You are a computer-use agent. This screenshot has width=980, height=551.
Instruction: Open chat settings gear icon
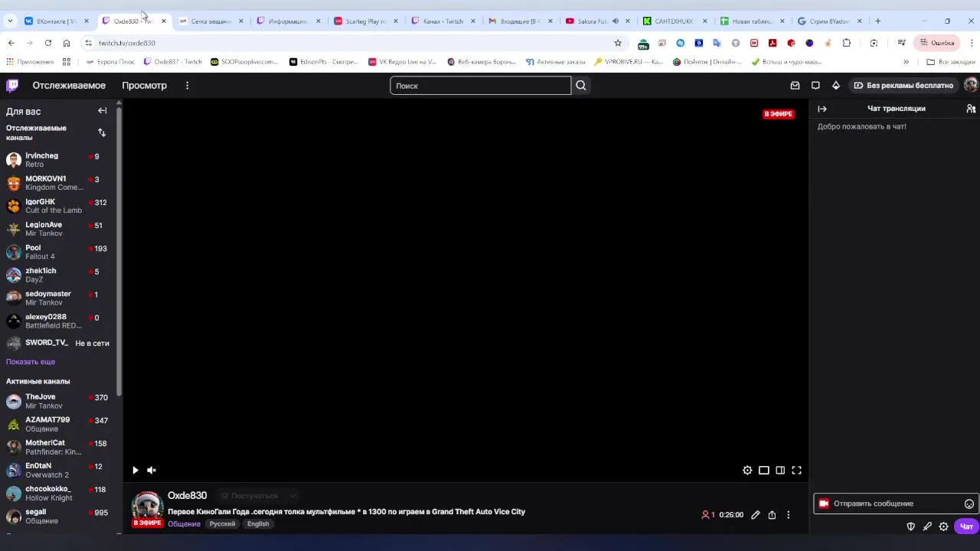pos(944,527)
